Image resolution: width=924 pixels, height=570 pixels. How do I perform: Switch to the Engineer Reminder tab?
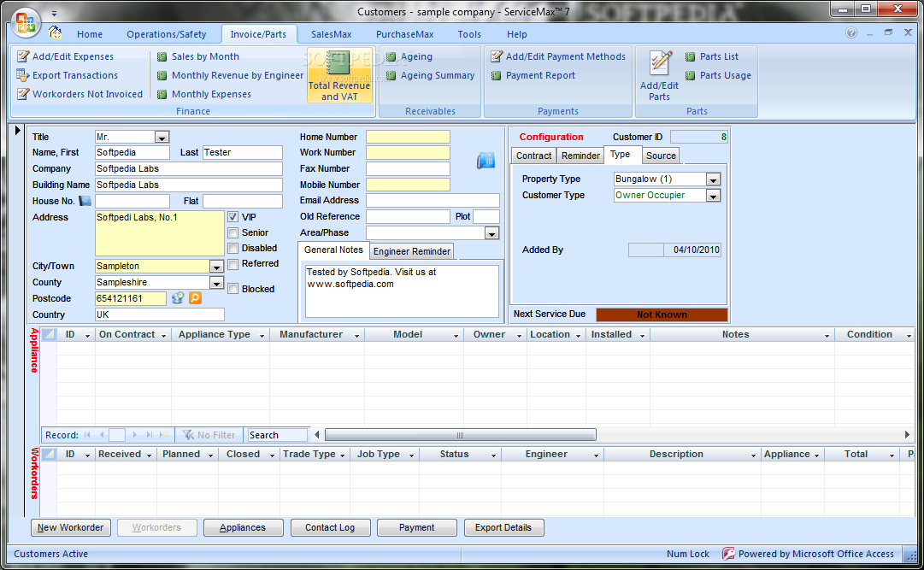(412, 251)
